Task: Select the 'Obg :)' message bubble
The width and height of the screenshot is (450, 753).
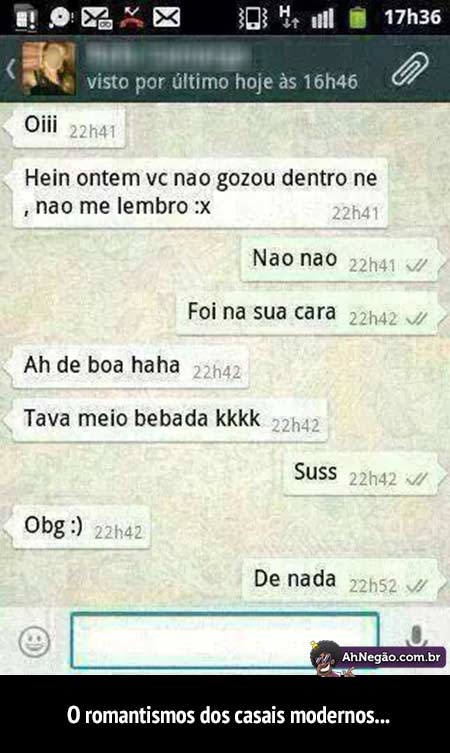Action: (81, 527)
